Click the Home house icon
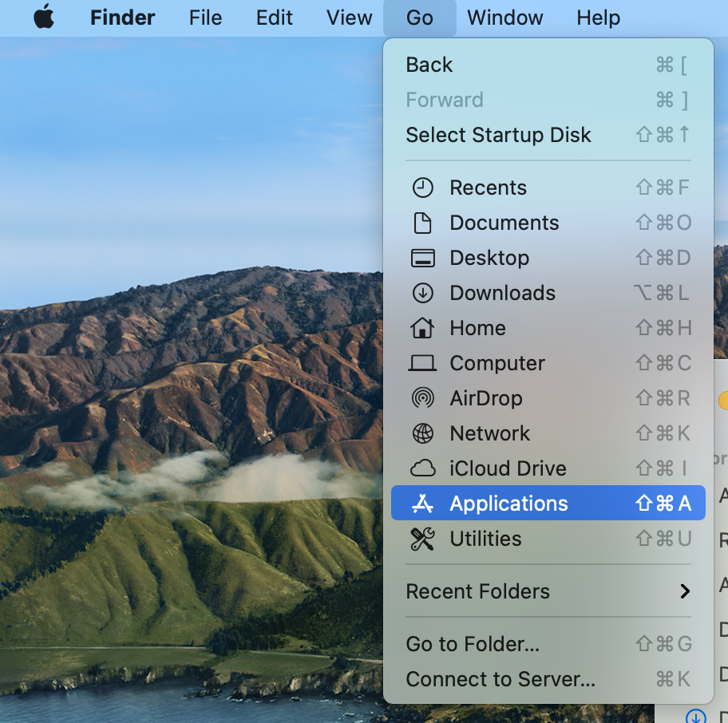The height and width of the screenshot is (723, 728). point(422,328)
